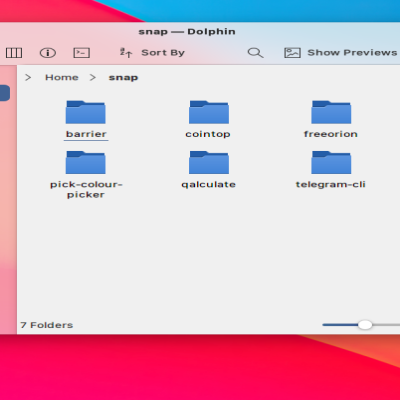Toggle the Show Previews button
Screen dimensions: 400x400
(341, 53)
